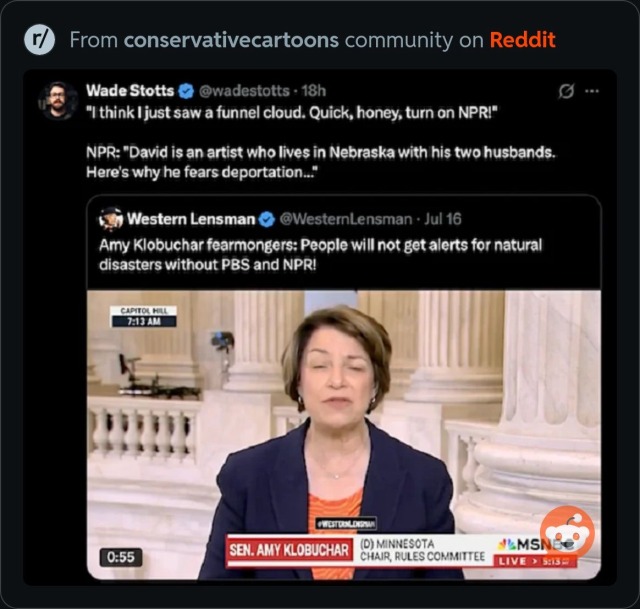Click the Jul 16 quoted tweet date
The width and height of the screenshot is (640, 609).
(443, 220)
